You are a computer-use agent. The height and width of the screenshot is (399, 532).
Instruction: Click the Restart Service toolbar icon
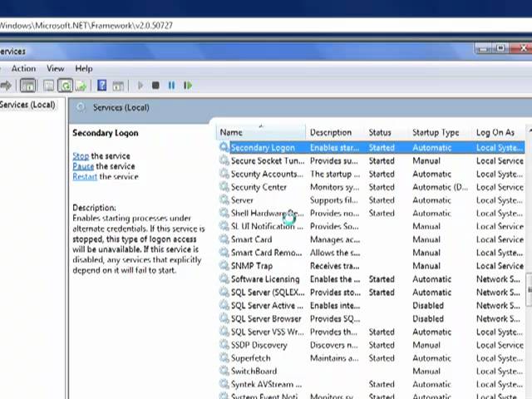pyautogui.click(x=188, y=86)
